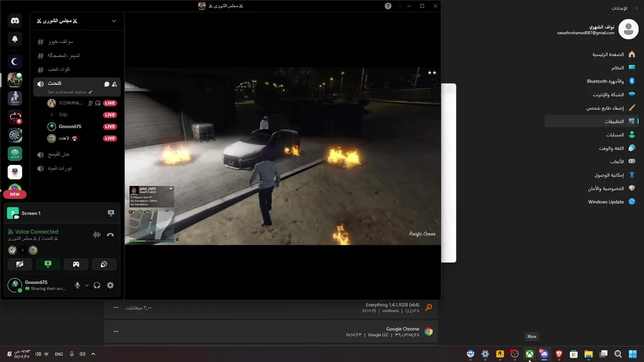Open options for Everything 1.4.1.1028 app
Screen dimensions: 644x362
click(x=116, y=308)
